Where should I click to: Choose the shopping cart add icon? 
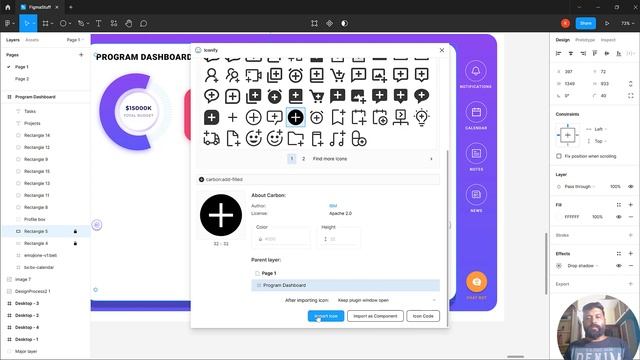click(x=338, y=75)
